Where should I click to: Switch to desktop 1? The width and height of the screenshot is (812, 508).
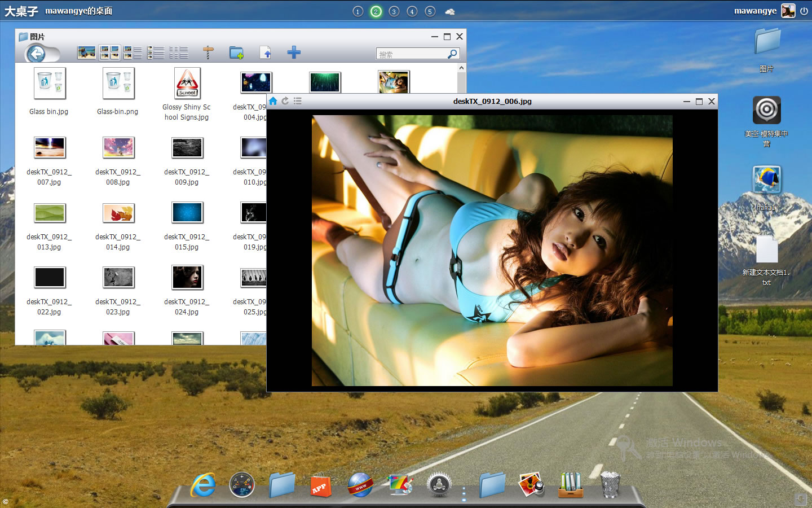[x=358, y=11]
